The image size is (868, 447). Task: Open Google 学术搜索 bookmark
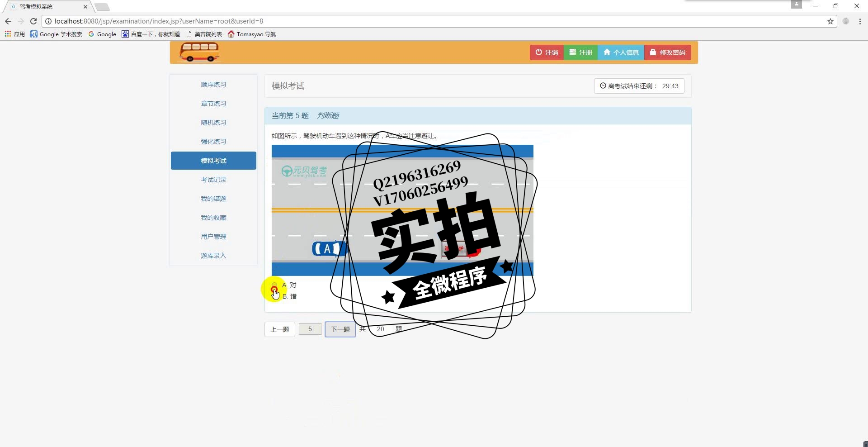[56, 34]
